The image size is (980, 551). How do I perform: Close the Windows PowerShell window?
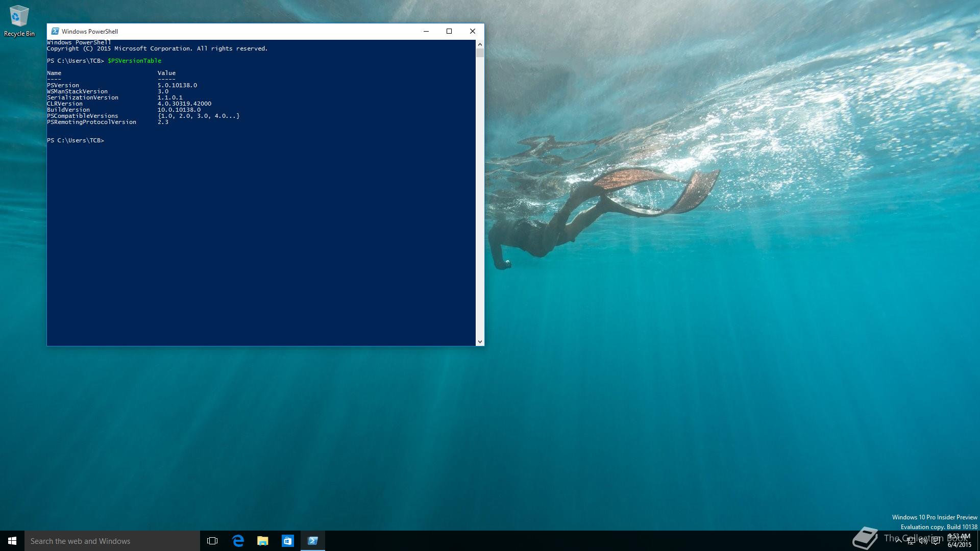pos(473,31)
